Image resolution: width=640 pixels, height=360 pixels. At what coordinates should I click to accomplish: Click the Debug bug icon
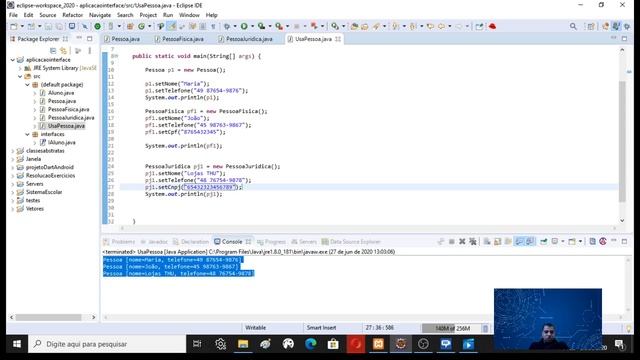[x=227, y=27]
